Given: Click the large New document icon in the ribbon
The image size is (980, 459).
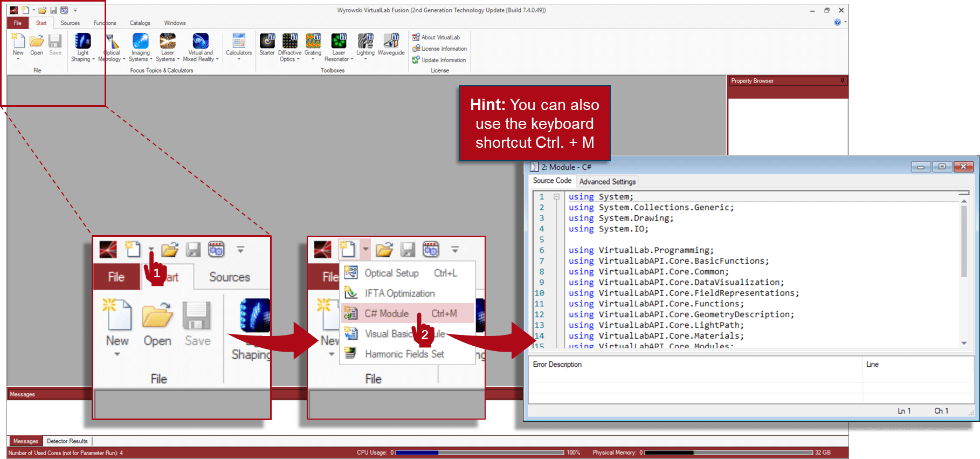Looking at the screenshot, I should tap(18, 40).
